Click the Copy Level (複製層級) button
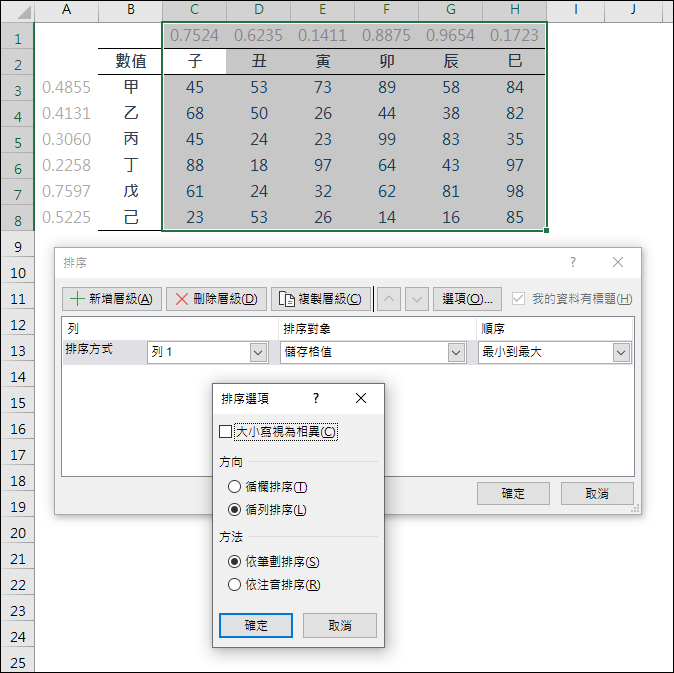The image size is (674, 673). tap(321, 299)
